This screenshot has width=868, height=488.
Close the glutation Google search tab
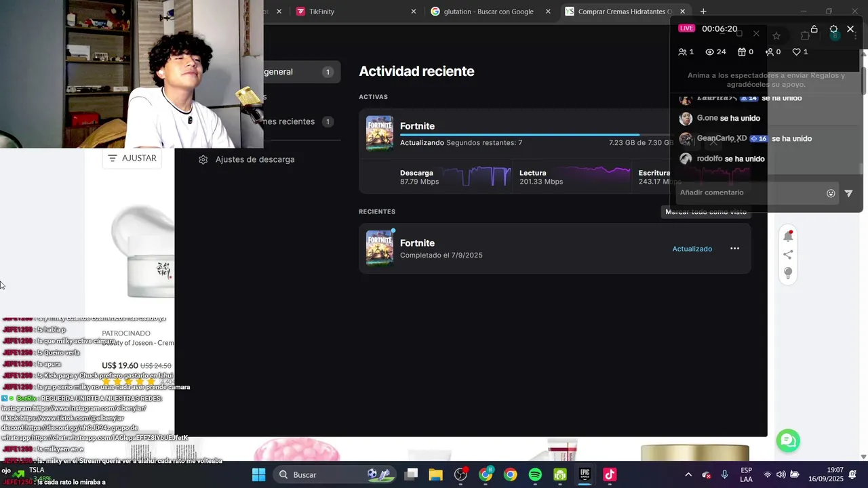coord(548,12)
